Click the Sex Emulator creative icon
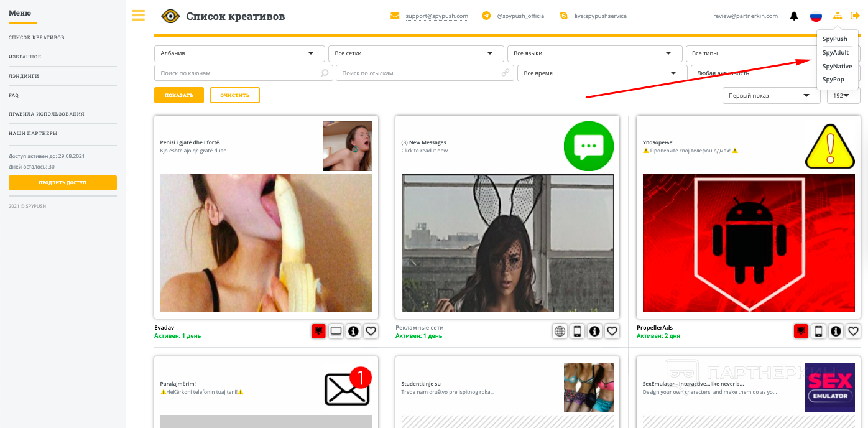868x428 pixels. pyautogui.click(x=830, y=388)
